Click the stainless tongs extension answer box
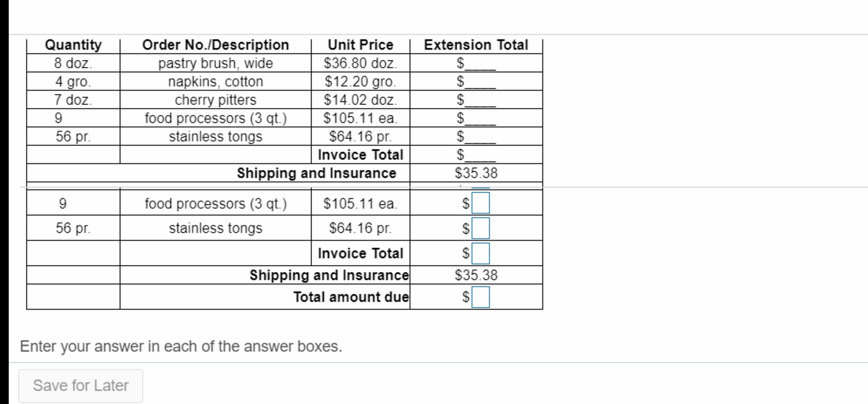The width and height of the screenshot is (868, 404). (480, 229)
